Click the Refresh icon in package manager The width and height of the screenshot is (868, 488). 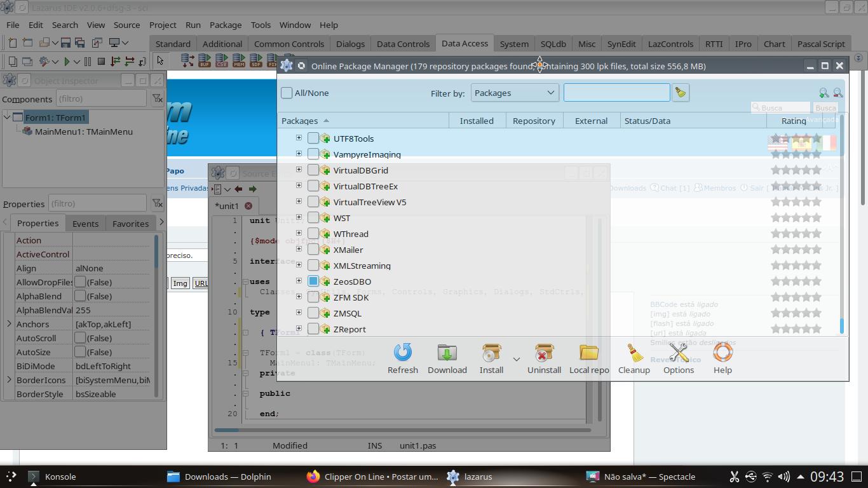click(402, 353)
